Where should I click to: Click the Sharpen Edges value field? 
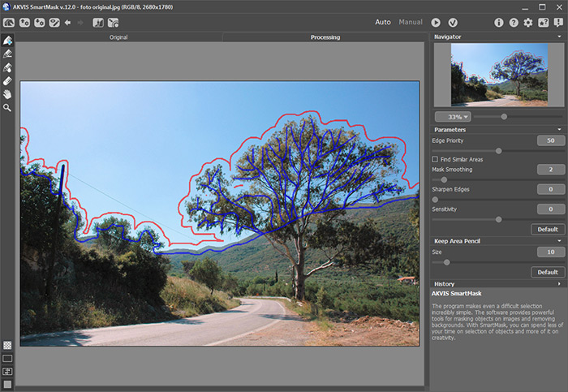551,189
